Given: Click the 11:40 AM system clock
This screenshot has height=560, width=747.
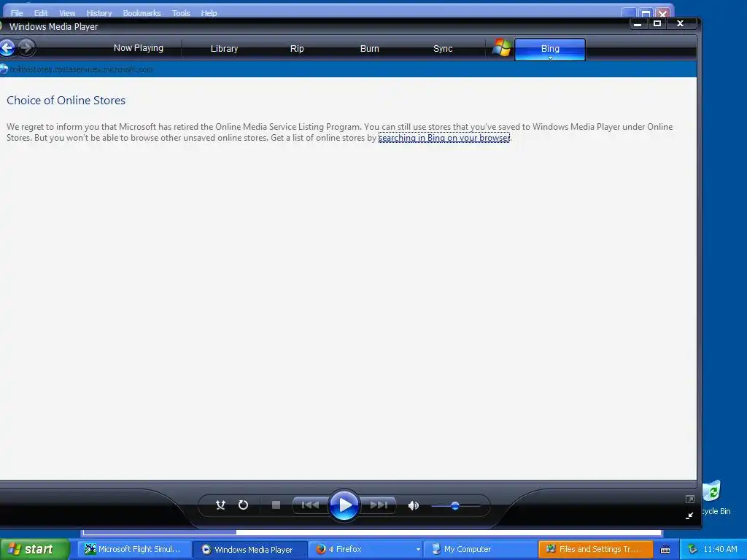Looking at the screenshot, I should (x=720, y=549).
